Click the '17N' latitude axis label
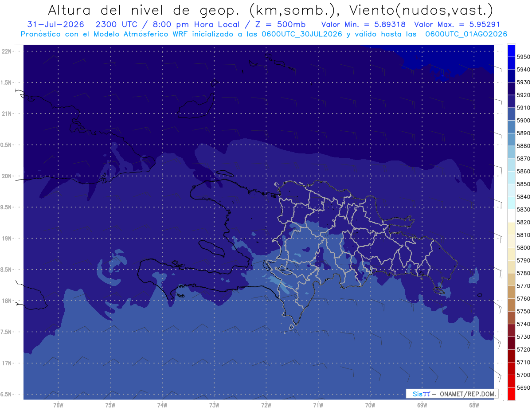The image size is (532, 411). 7,363
